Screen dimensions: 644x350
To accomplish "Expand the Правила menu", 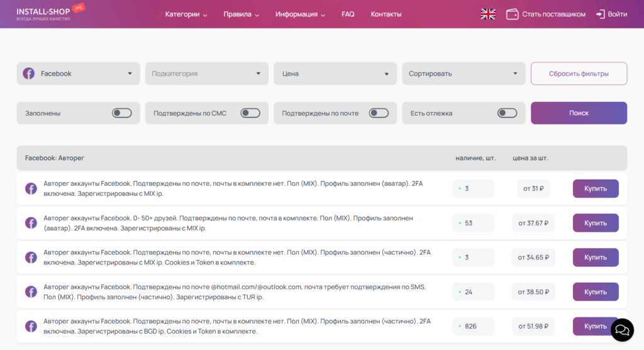I will pos(241,14).
